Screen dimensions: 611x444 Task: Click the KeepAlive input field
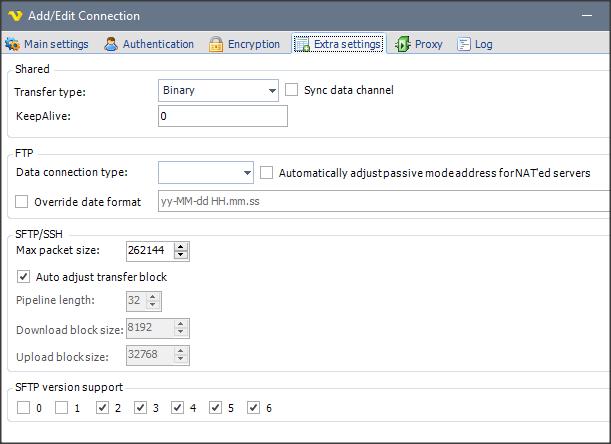point(222,116)
